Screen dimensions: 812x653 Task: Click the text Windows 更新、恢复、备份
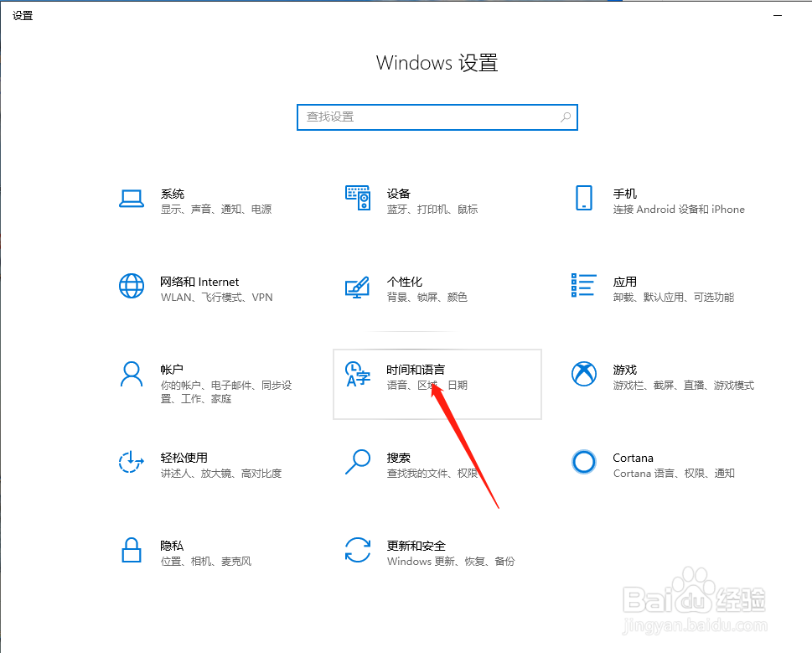tap(451, 562)
